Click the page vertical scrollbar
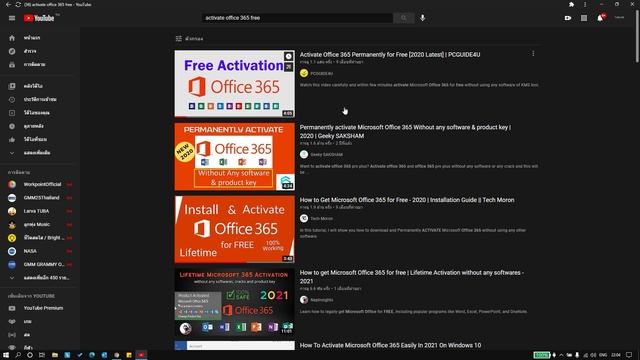The image size is (640, 360). tap(637, 37)
